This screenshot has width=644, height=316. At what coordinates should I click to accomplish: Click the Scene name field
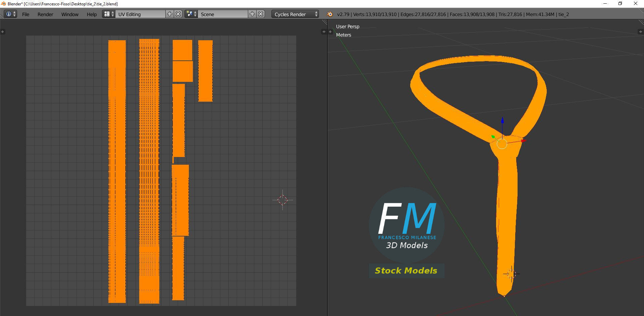tap(223, 14)
